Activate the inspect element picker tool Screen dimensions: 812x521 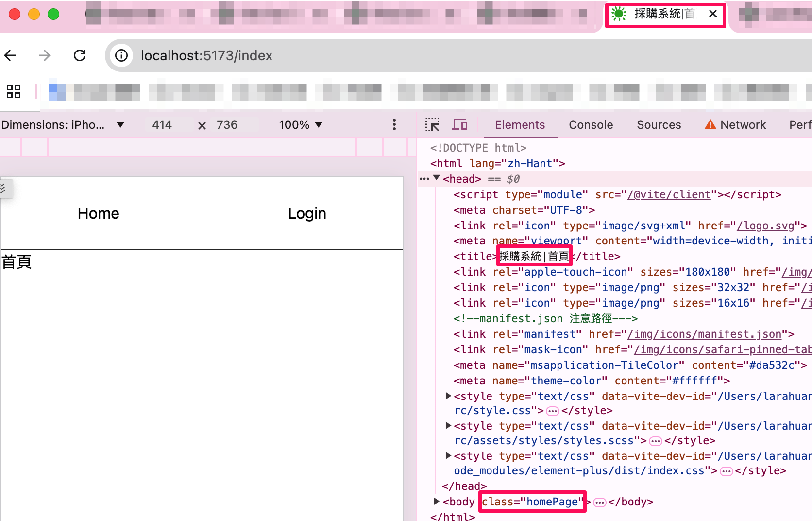(x=432, y=125)
